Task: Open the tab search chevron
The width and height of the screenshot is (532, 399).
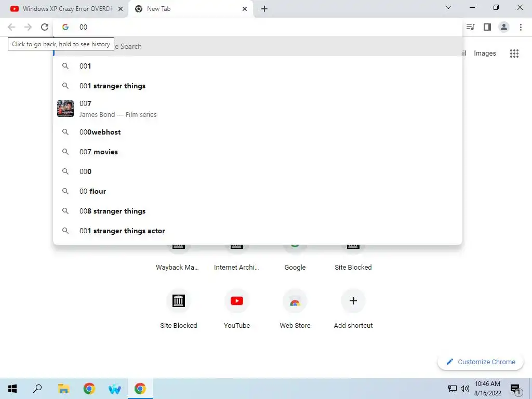Action: 448,7
